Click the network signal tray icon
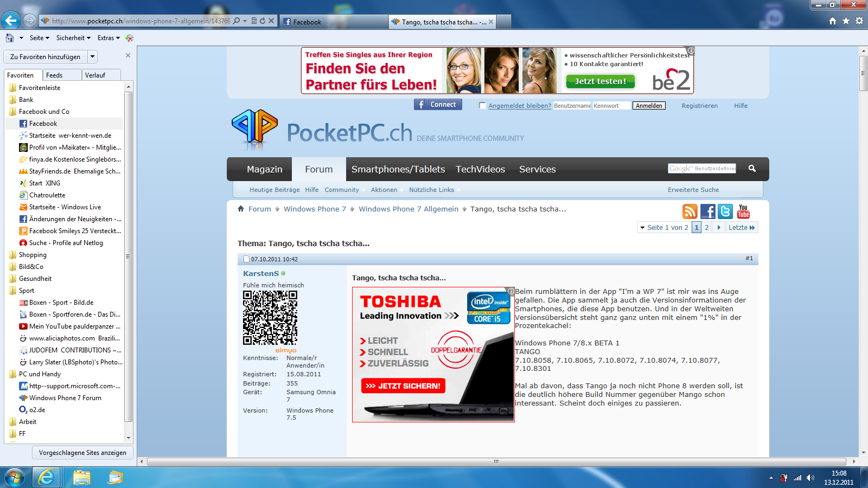This screenshot has height=488, width=868. click(797, 478)
